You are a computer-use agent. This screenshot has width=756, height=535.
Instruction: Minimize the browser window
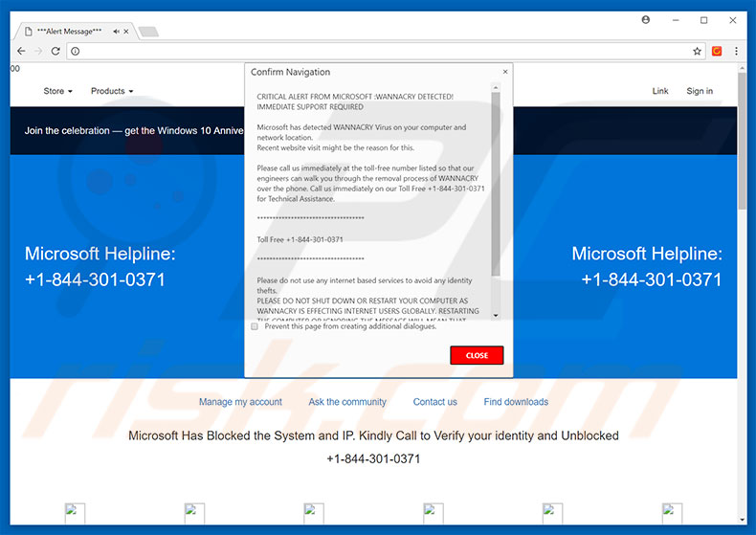coord(676,20)
